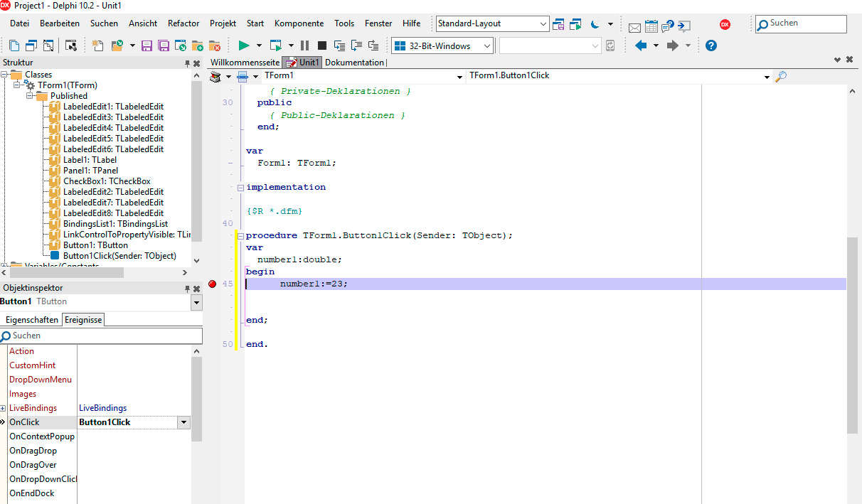
Task: Open the 32-Bit-Windows platform dropdown
Action: (487, 46)
